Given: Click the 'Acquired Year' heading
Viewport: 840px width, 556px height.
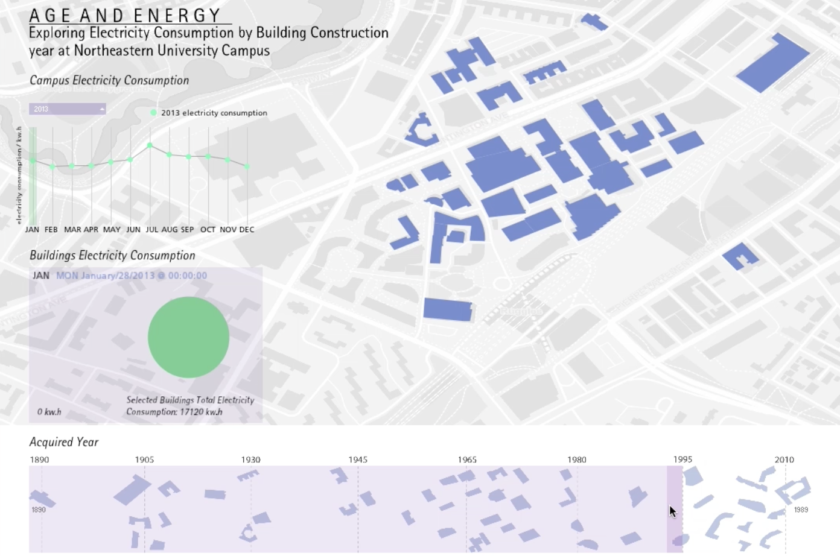Looking at the screenshot, I should click(x=64, y=442).
